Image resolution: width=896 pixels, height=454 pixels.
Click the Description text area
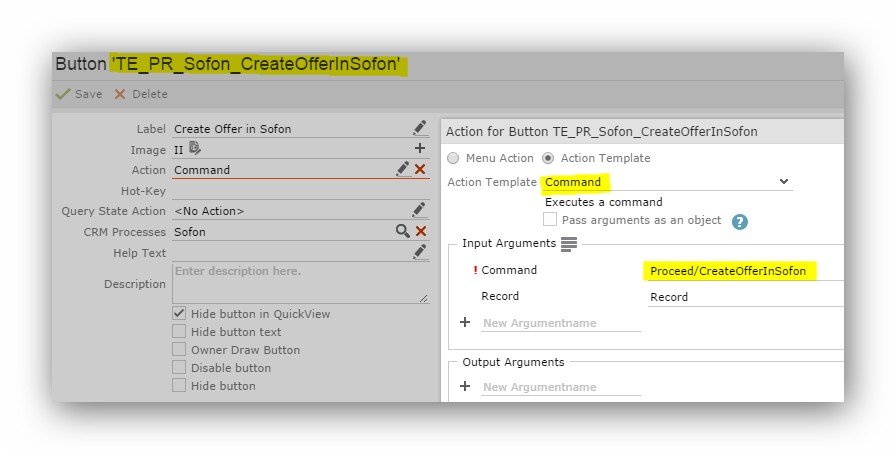click(x=301, y=284)
